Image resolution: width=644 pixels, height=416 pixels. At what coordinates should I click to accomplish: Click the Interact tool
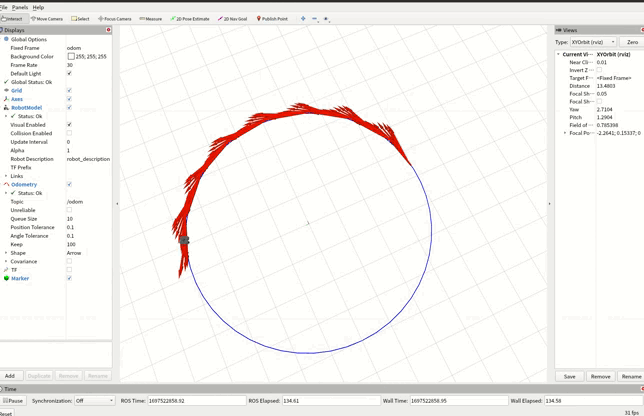13,18
